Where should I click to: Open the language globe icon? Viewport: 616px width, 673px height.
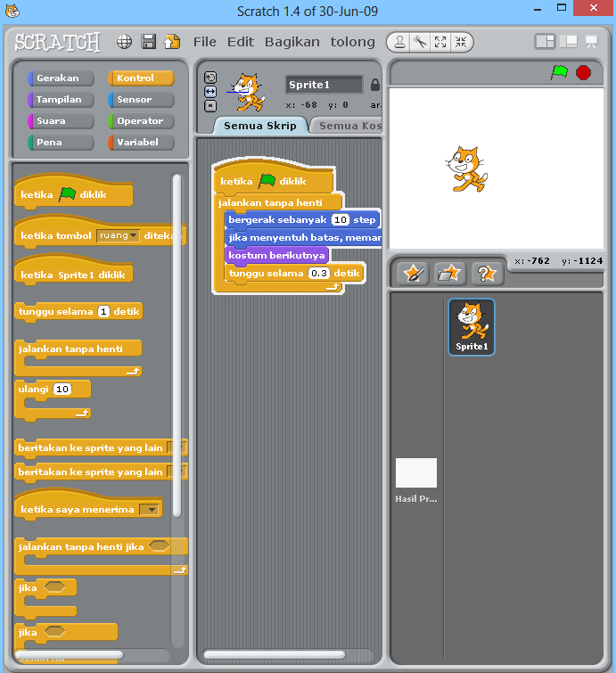click(124, 42)
